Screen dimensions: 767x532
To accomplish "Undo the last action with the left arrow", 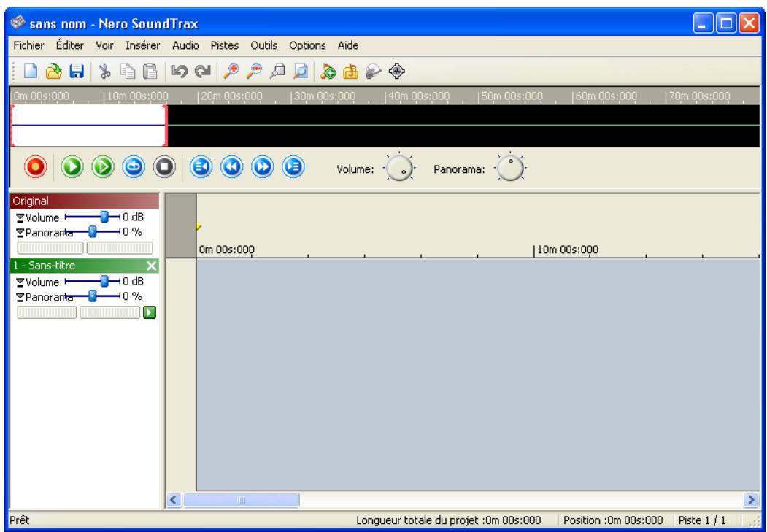I will 179,72.
